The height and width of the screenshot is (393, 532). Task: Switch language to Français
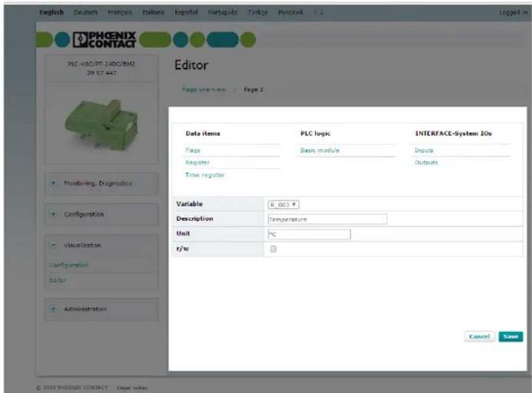120,12
